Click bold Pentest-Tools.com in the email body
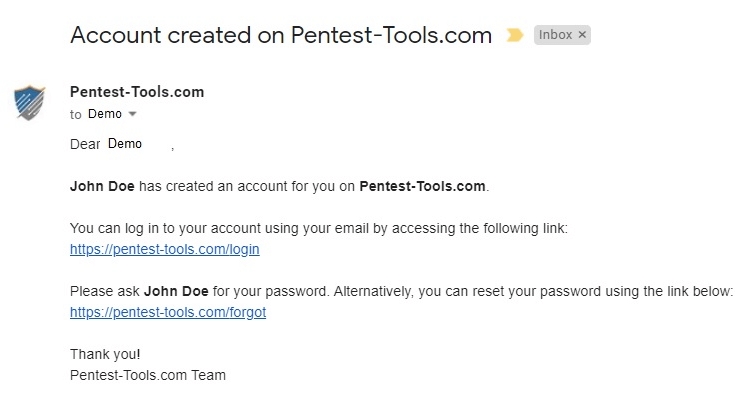The height and width of the screenshot is (400, 750). pyautogui.click(x=422, y=186)
